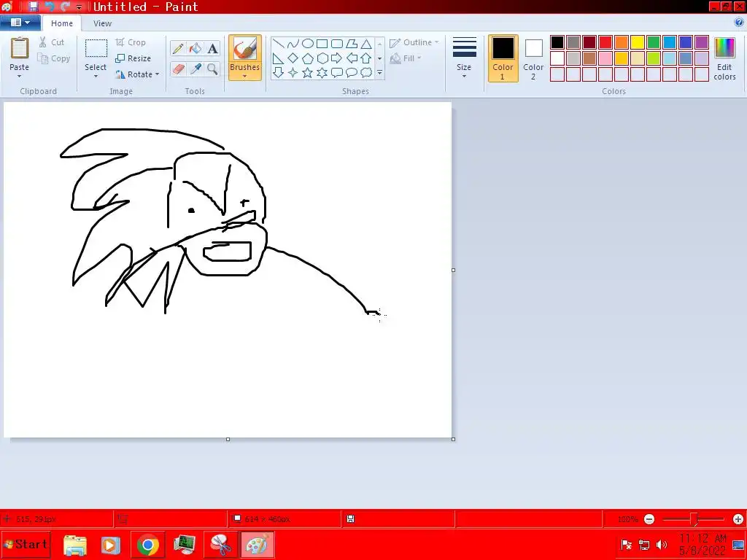747x560 pixels.
Task: Open Snipping Tool from the taskbar
Action: [x=222, y=545]
